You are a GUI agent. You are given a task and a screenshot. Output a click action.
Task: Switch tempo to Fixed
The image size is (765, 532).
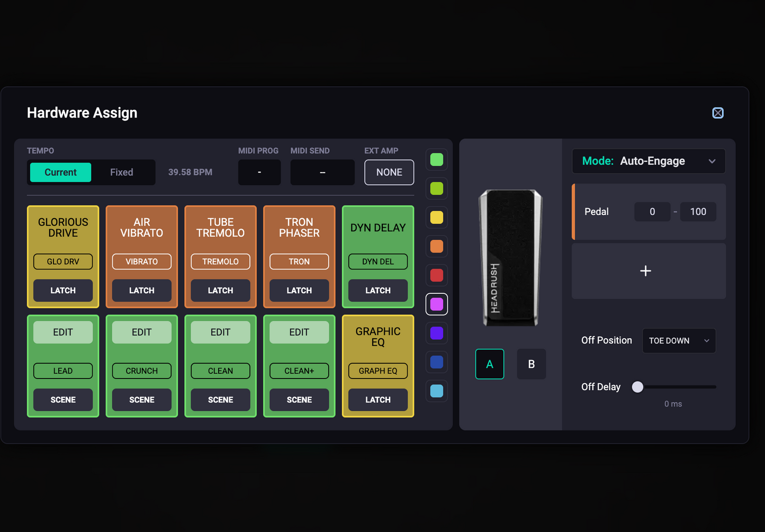tap(122, 173)
